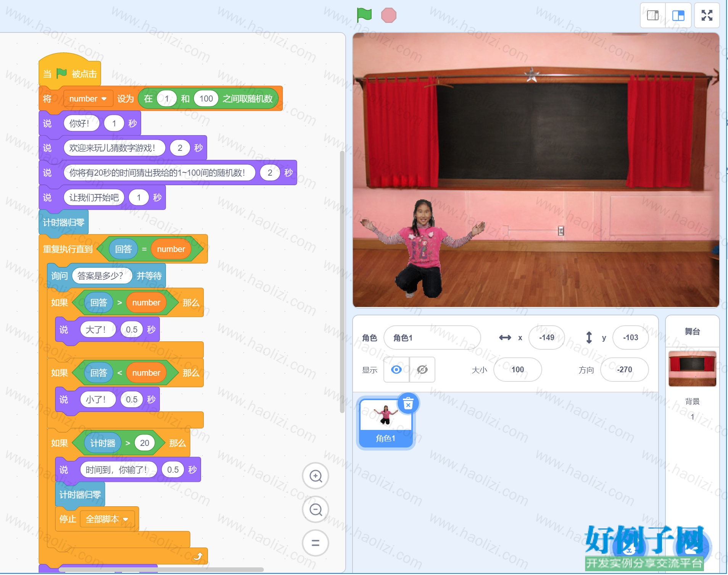
Task: Hide the sprite using crossed-eye icon
Action: 422,370
